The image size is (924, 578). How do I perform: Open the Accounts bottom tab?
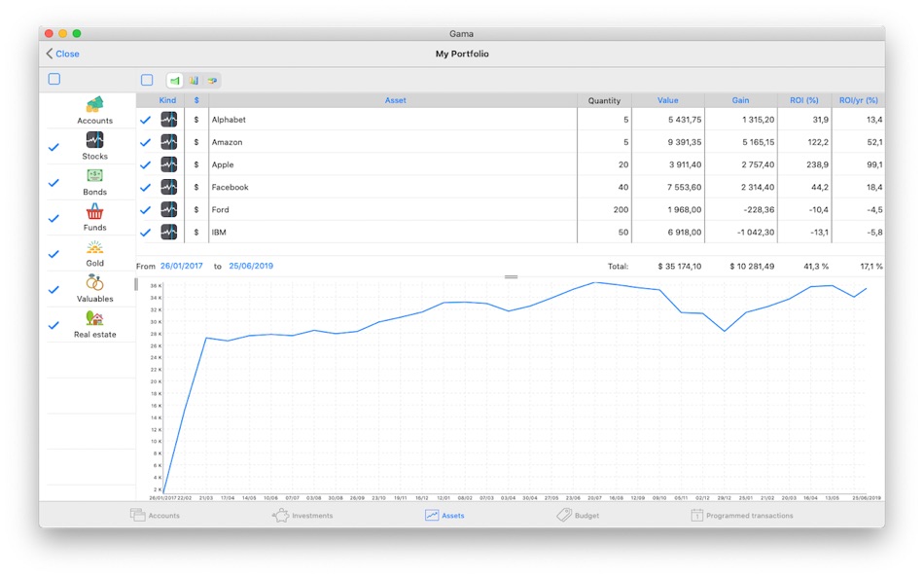pyautogui.click(x=155, y=515)
